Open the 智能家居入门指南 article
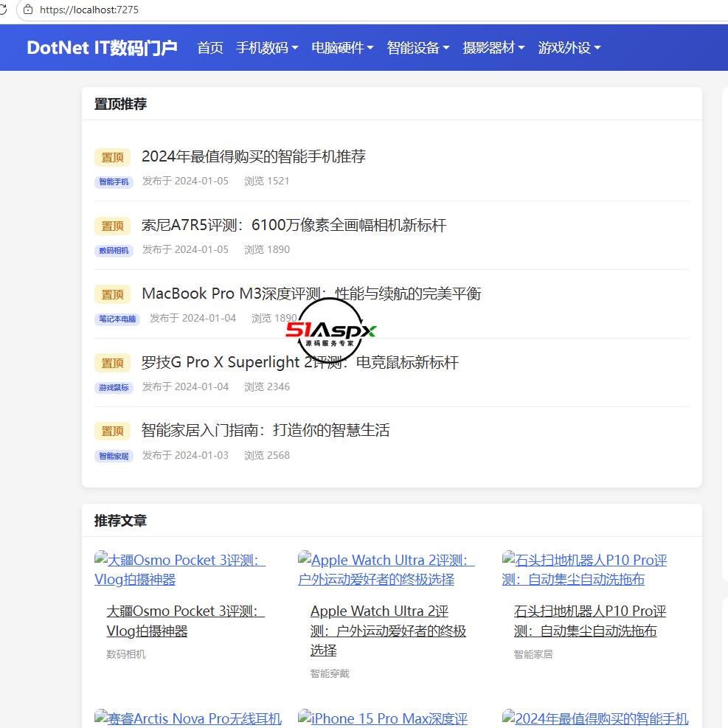 point(266,431)
